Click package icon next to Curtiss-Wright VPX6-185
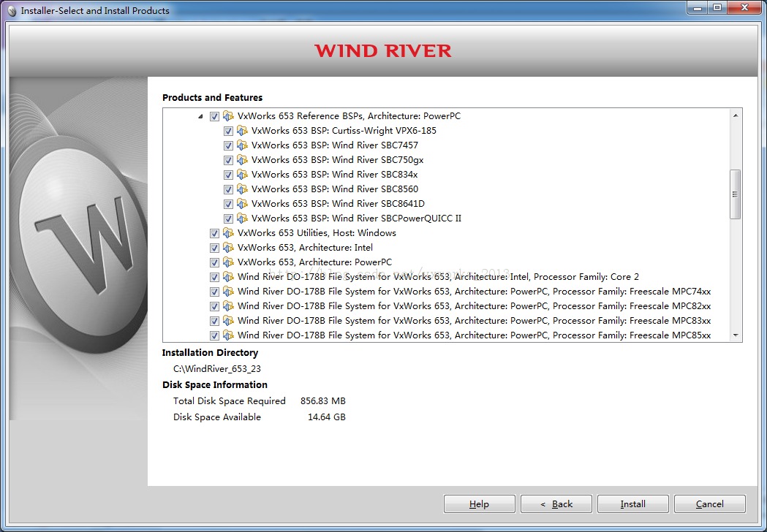This screenshot has width=767, height=532. point(241,131)
